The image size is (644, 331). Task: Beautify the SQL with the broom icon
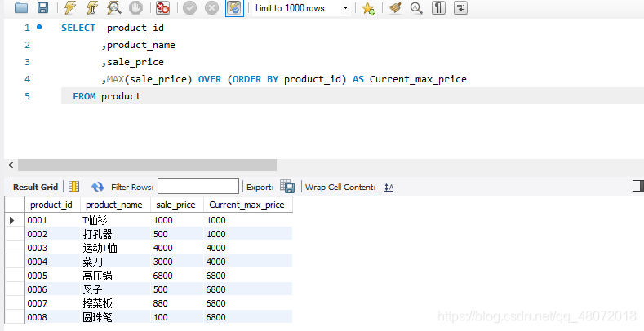point(395,8)
